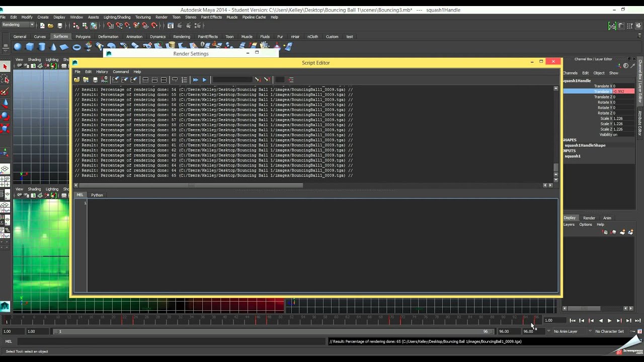Create a NURBS cone from the shelf

pos(53,47)
